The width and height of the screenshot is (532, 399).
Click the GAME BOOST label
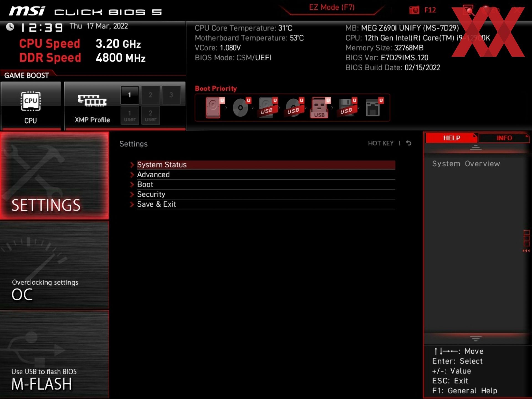click(27, 75)
